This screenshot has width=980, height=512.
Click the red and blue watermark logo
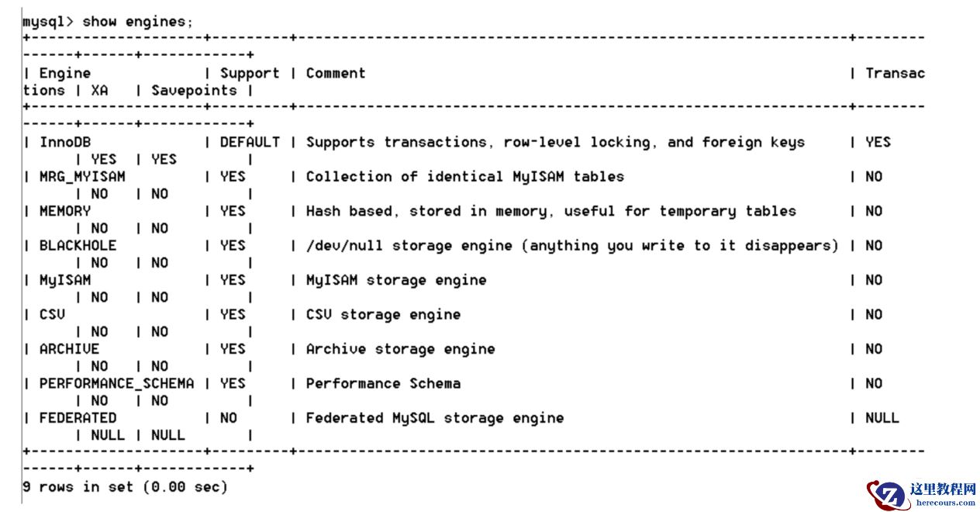[x=889, y=494]
